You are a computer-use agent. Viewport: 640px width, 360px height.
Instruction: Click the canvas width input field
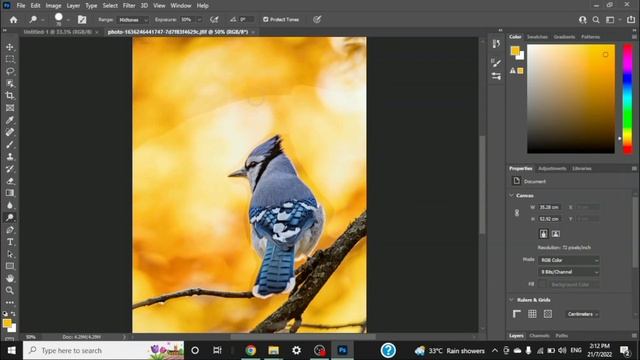(549, 207)
